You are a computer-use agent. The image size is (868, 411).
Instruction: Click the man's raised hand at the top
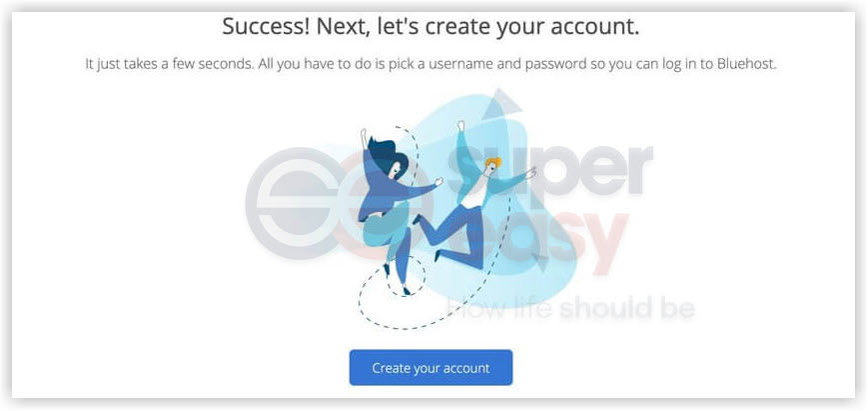point(460,125)
